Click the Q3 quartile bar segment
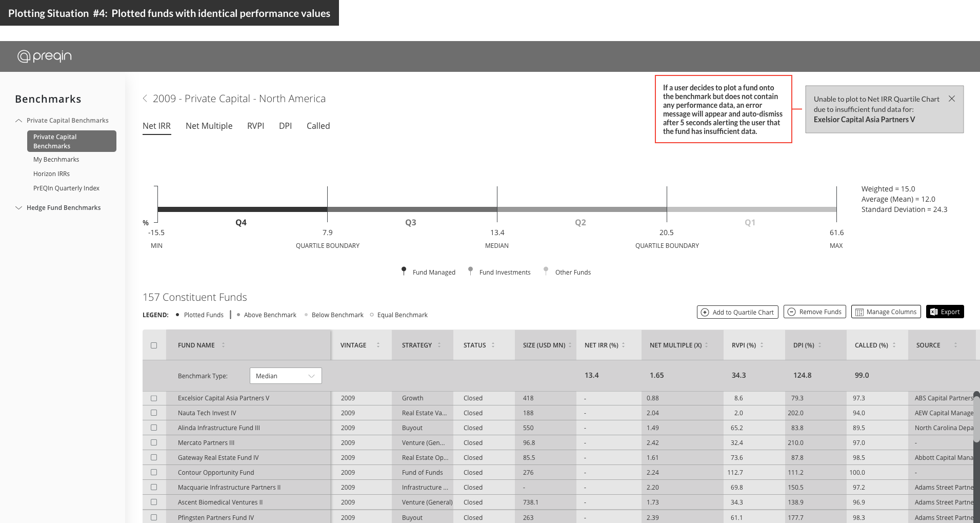This screenshot has width=980, height=523. [x=412, y=209]
